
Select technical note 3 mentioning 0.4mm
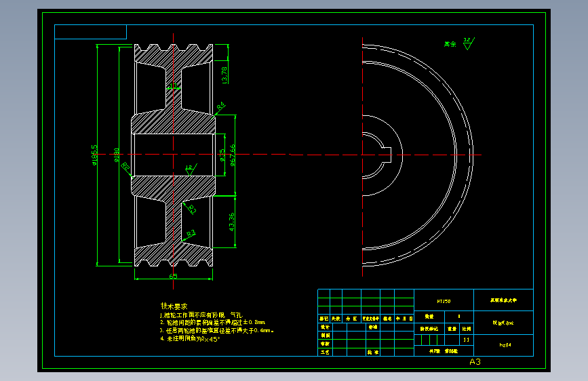coord(217,330)
